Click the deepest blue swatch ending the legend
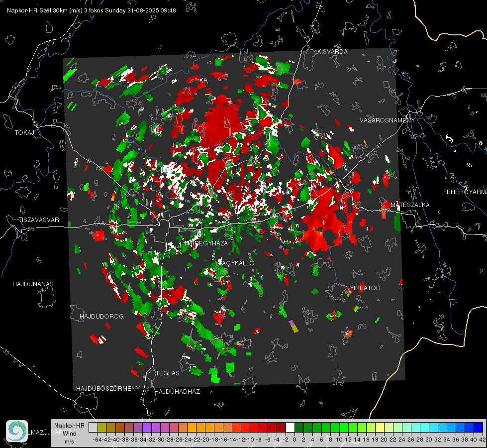The image size is (487, 448). pyautogui.click(x=479, y=427)
